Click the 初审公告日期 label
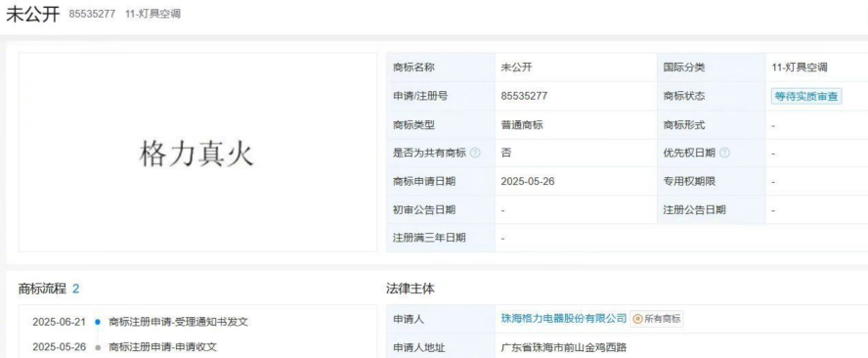 click(424, 210)
